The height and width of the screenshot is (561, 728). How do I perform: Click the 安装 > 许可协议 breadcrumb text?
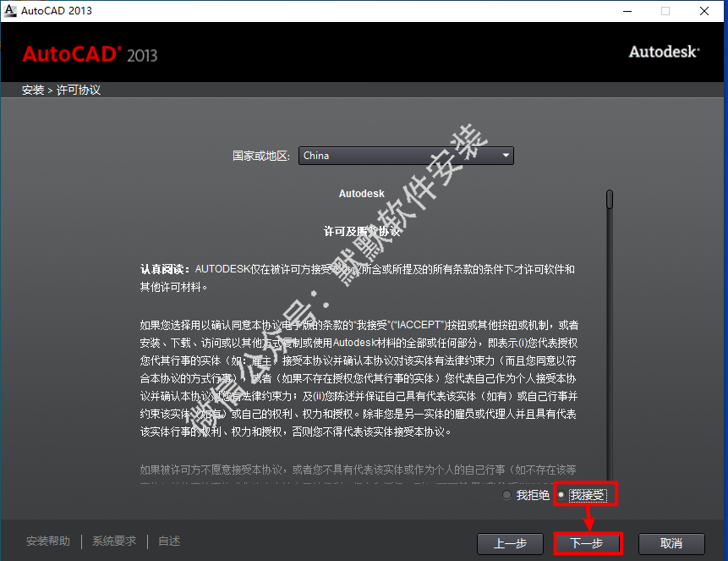click(61, 90)
